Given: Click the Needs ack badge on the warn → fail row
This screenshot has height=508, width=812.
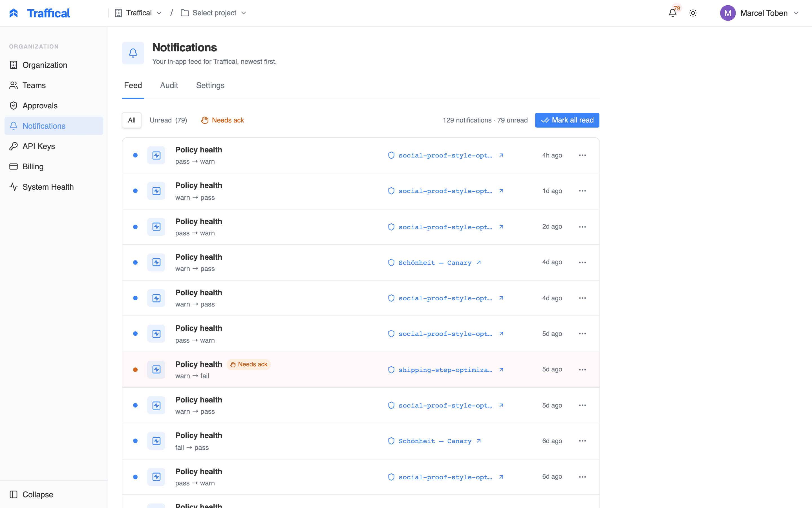Looking at the screenshot, I should coord(249,364).
